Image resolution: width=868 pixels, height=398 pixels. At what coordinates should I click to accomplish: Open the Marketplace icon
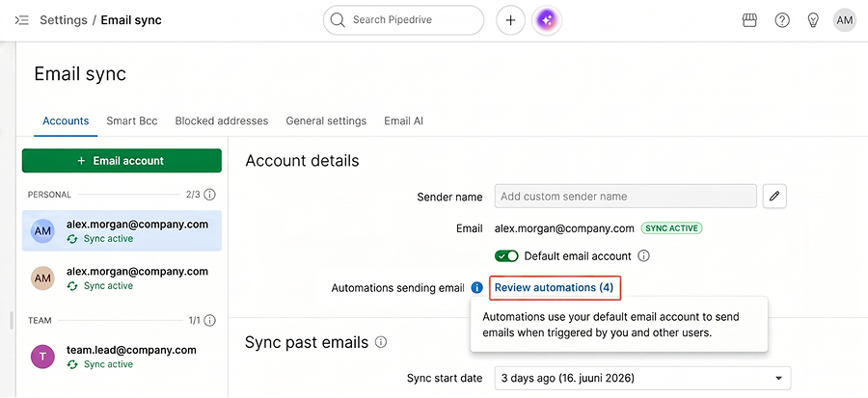click(749, 20)
